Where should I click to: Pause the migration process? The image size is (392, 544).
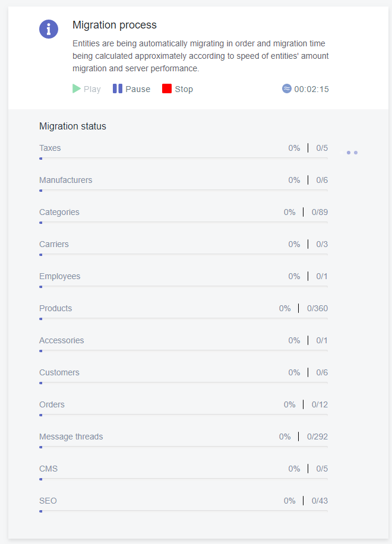[x=131, y=89]
